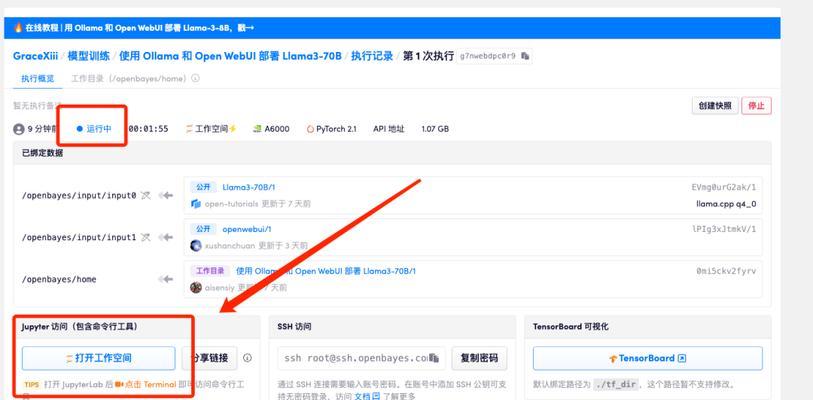Viewport: 813px width, 400px height.
Task: Click the API 地址 label
Action: click(x=388, y=129)
